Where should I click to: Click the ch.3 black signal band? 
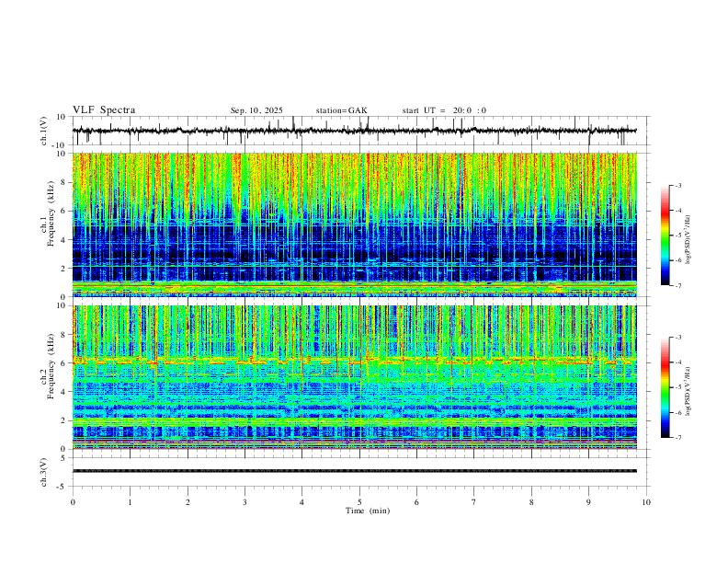click(x=355, y=471)
